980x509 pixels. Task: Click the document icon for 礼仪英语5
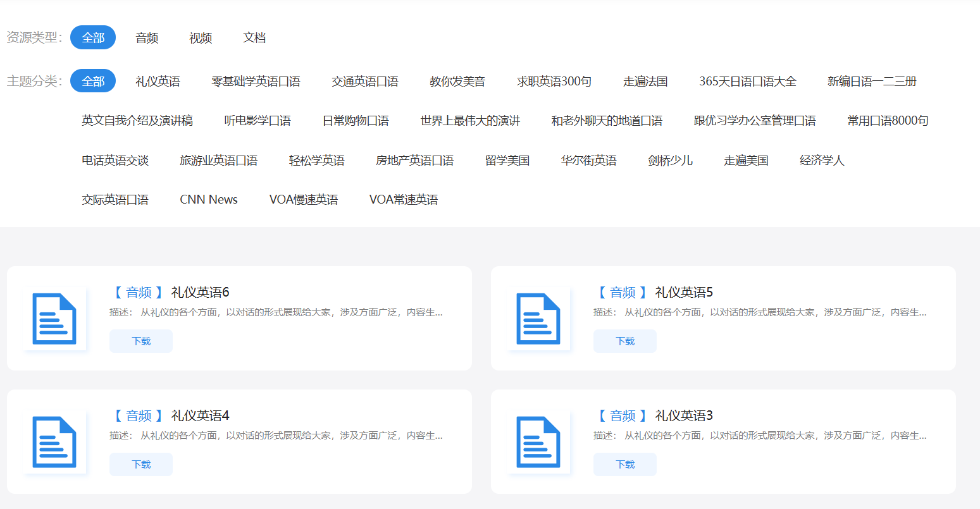(x=538, y=319)
